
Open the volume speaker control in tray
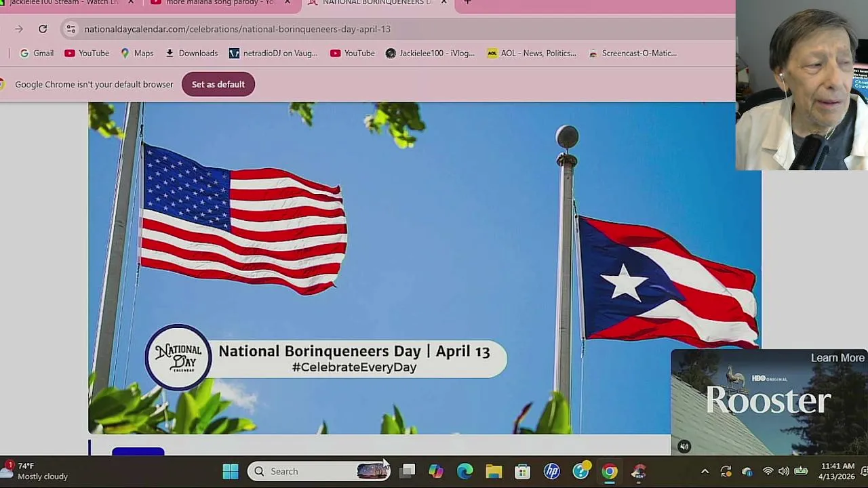point(784,472)
